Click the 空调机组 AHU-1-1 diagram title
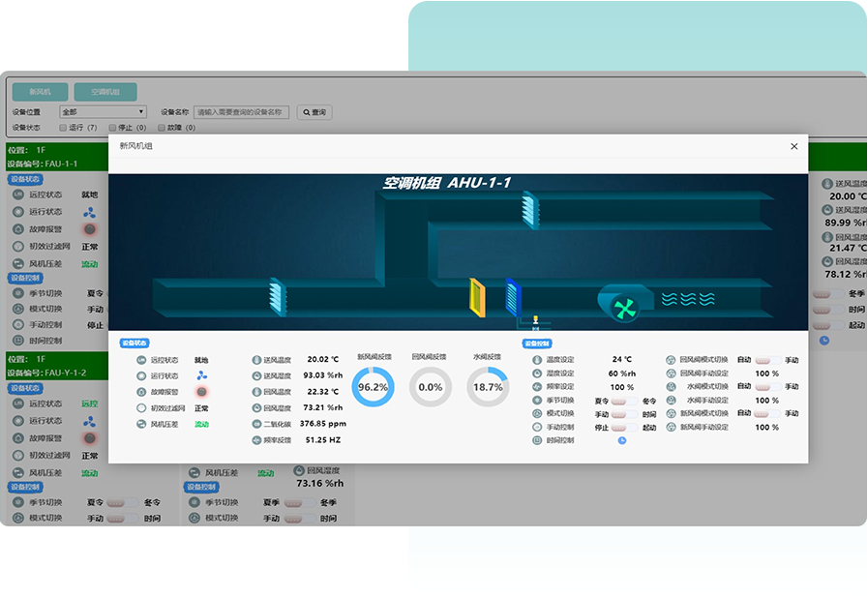Viewport: 868px width, 598px height. [x=447, y=183]
